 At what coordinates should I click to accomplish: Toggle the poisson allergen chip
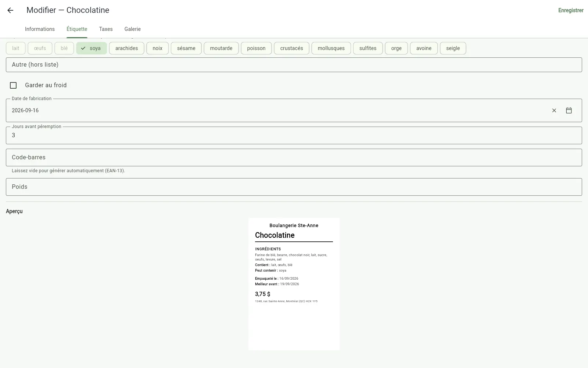[256, 48]
